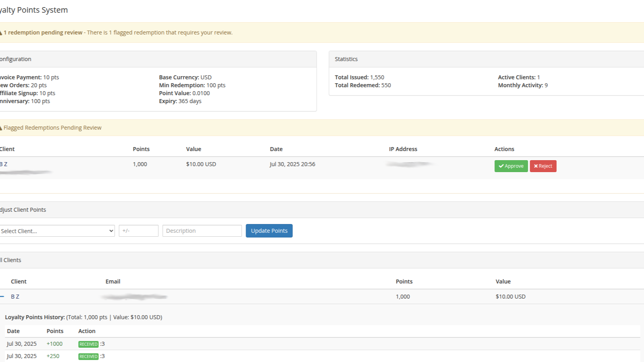
Task: Click the X icon inside Reject
Action: [536, 166]
